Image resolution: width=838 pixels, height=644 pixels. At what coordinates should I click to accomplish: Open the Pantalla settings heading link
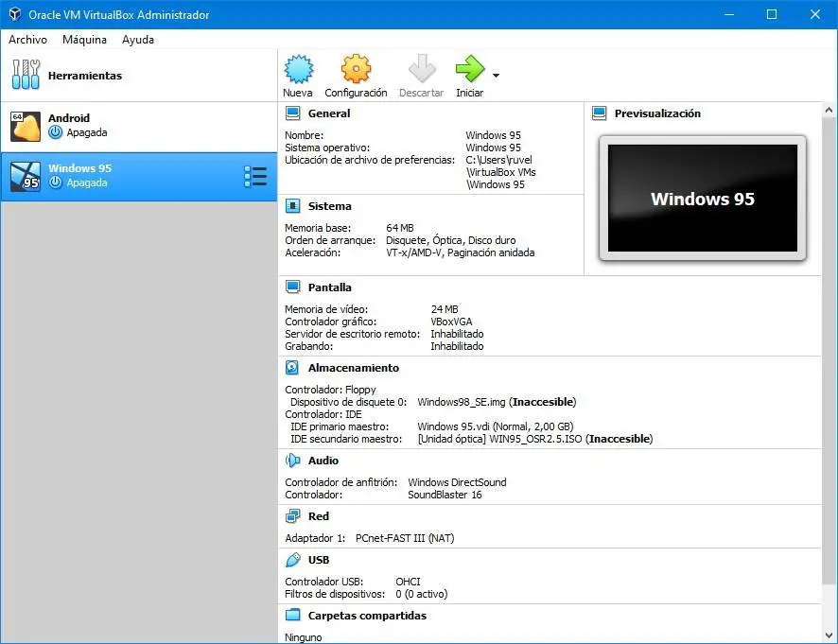(330, 287)
